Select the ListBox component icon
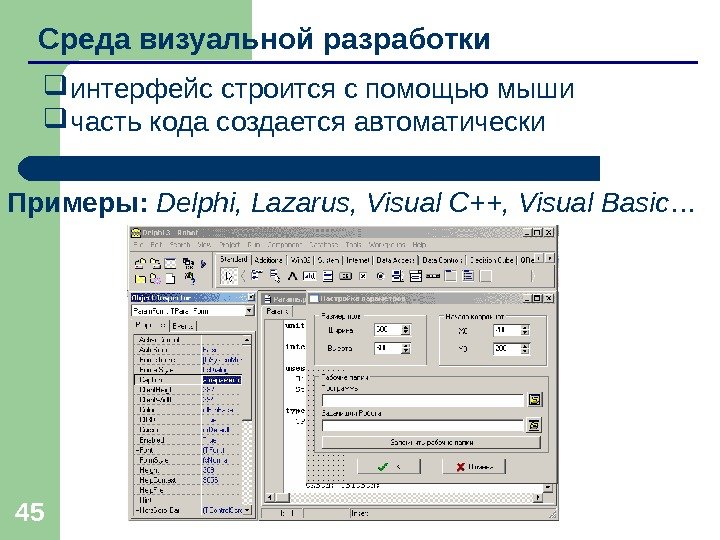Viewport: 720px width, 540px height. (398, 276)
